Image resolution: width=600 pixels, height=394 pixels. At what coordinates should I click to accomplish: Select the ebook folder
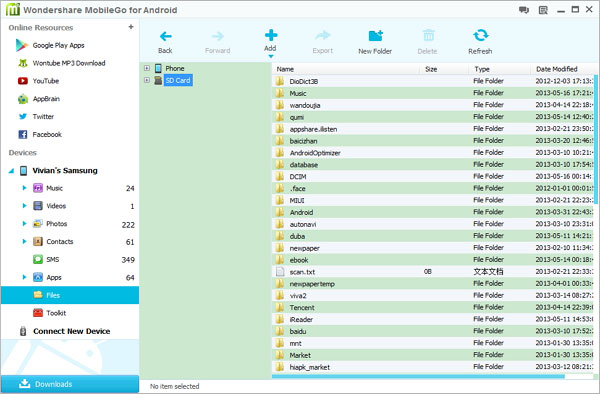coord(433,260)
